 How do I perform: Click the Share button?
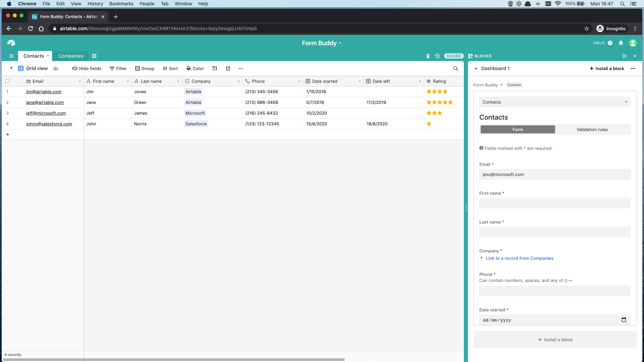454,56
